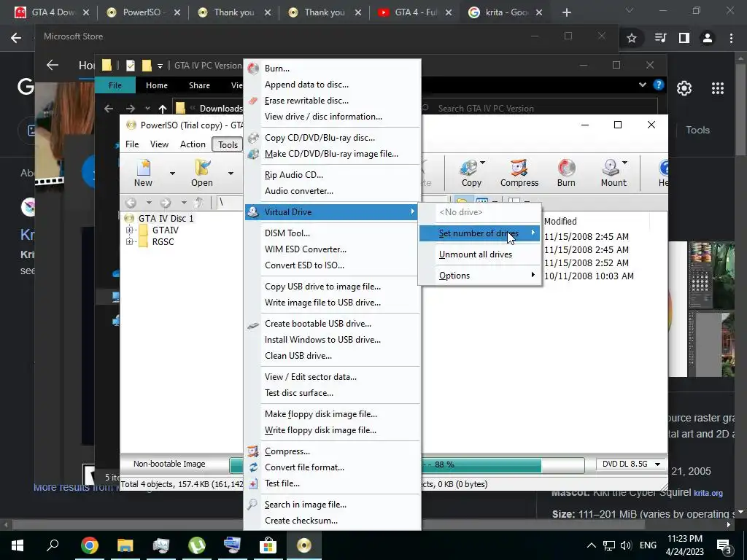Open PowerISO Action menu

tap(193, 144)
